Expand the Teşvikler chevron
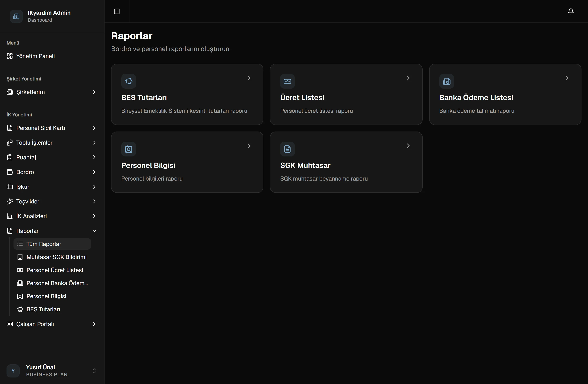This screenshot has width=588, height=384. (x=94, y=201)
